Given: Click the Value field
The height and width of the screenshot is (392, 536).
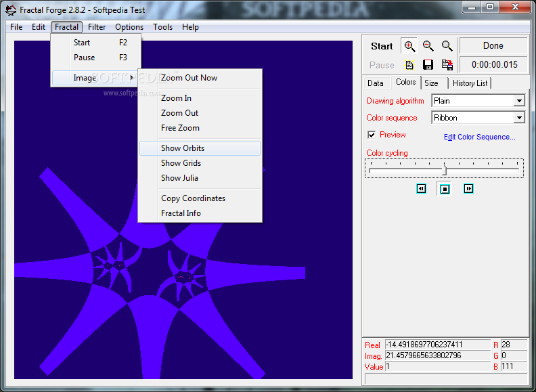Looking at the screenshot, I should coord(438,366).
